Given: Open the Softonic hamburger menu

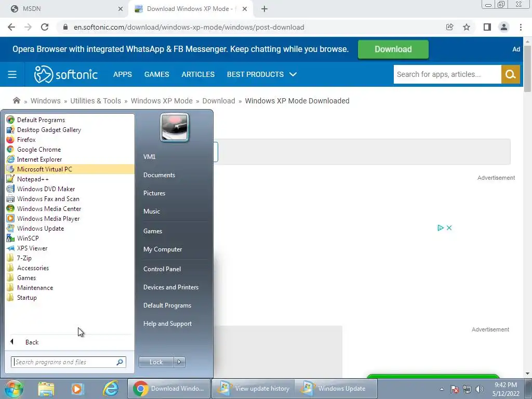Looking at the screenshot, I should pyautogui.click(x=12, y=74).
